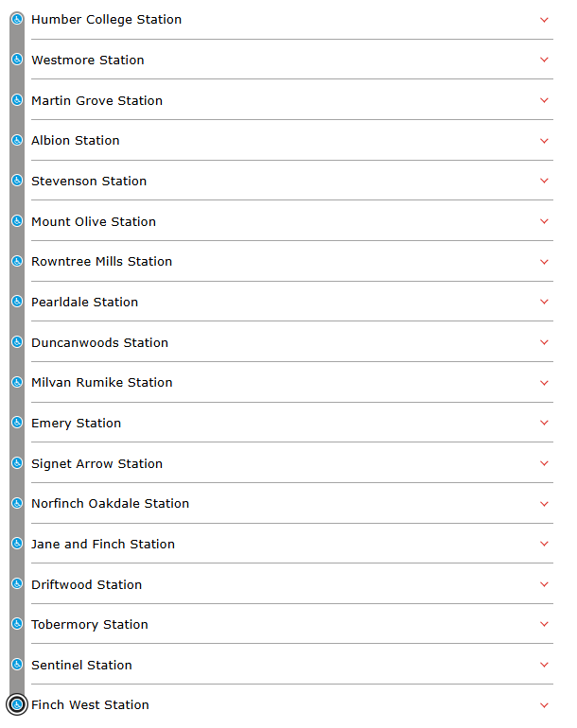Click wheelchair icon beside Jane and Finch Station
577x728 pixels.
click(x=17, y=544)
